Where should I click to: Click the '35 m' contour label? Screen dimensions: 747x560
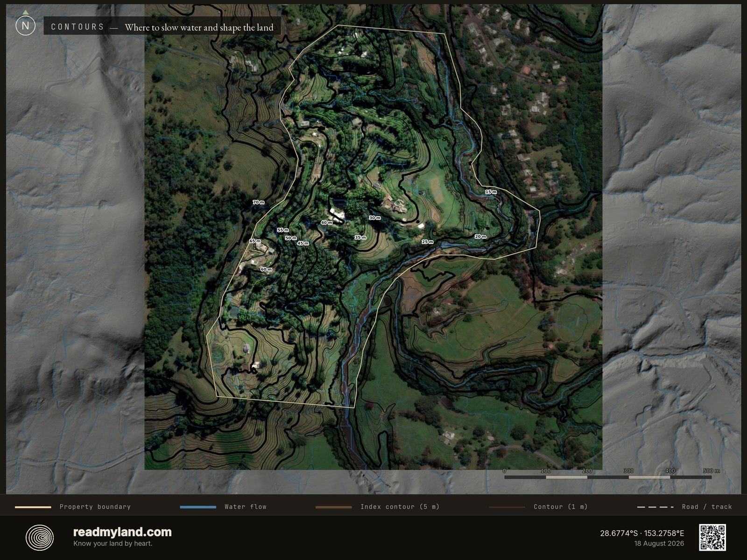(x=360, y=238)
